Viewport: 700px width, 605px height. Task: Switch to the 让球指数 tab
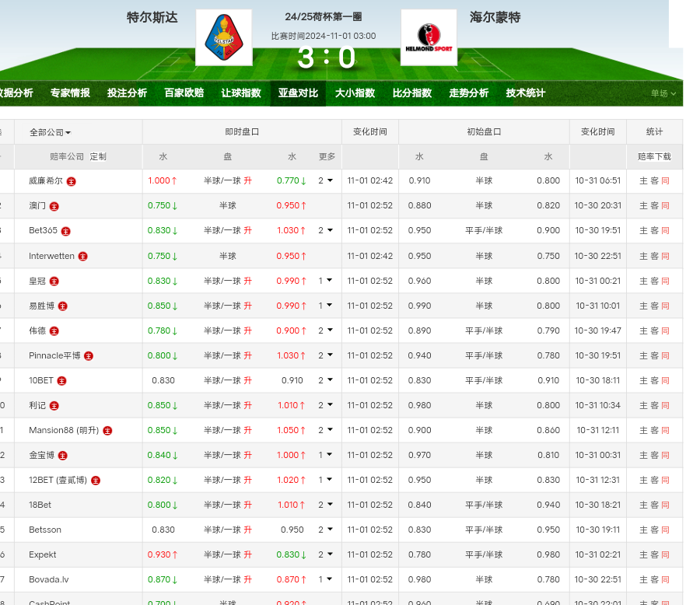point(241,93)
